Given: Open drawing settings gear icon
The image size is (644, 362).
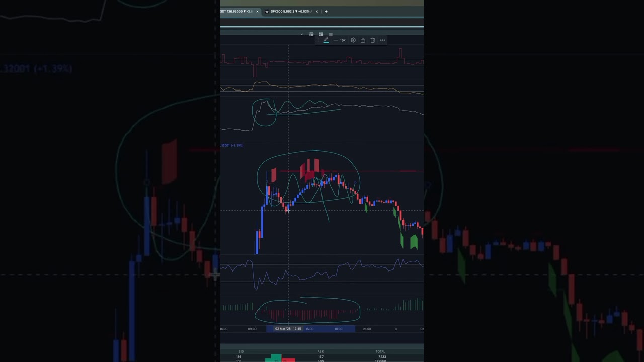Looking at the screenshot, I should (x=353, y=40).
